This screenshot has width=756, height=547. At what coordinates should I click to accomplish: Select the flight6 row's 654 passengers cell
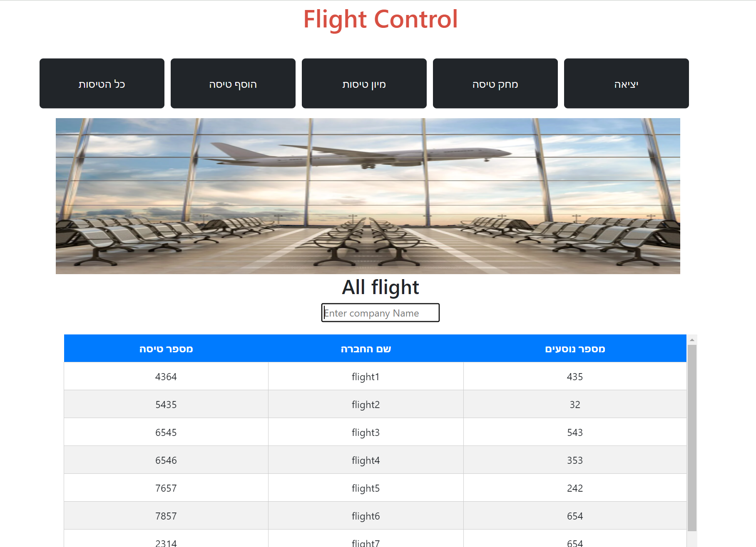(x=575, y=516)
